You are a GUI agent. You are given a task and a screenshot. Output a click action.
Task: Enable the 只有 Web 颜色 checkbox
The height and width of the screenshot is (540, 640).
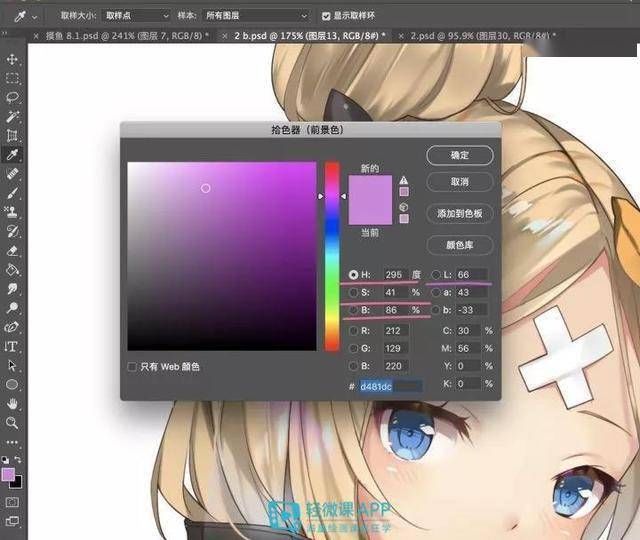point(132,367)
